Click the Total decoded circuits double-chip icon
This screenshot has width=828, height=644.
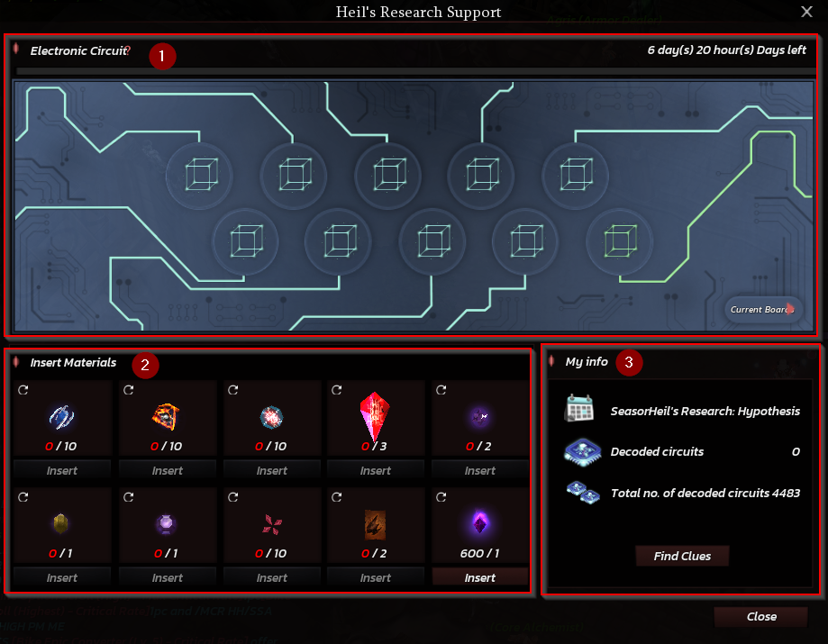(583, 492)
